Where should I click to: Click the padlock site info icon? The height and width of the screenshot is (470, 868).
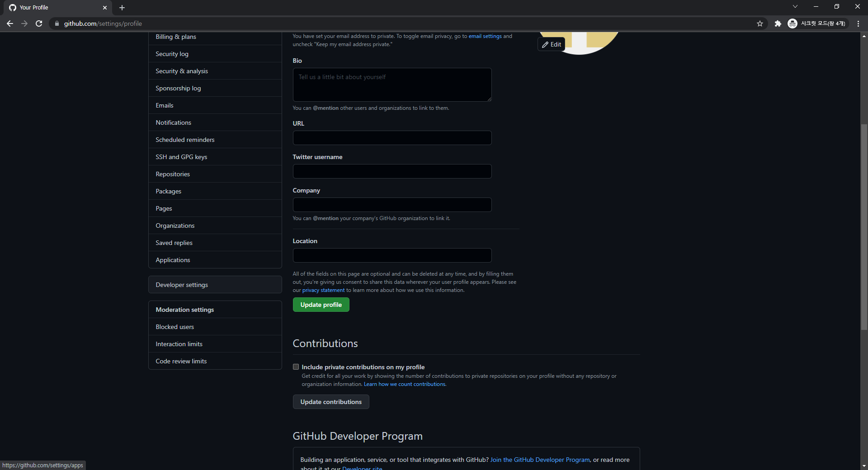(57, 23)
